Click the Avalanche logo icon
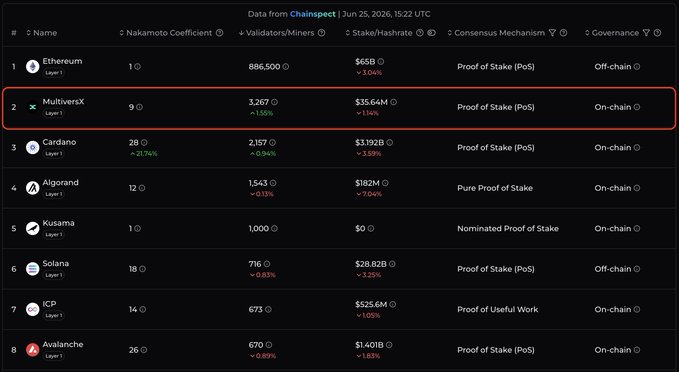This screenshot has width=679, height=372. 32,349
